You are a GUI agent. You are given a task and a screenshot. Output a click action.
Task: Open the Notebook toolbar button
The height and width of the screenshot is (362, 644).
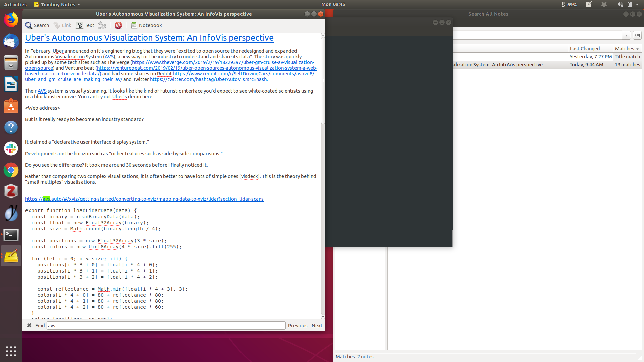[146, 25]
